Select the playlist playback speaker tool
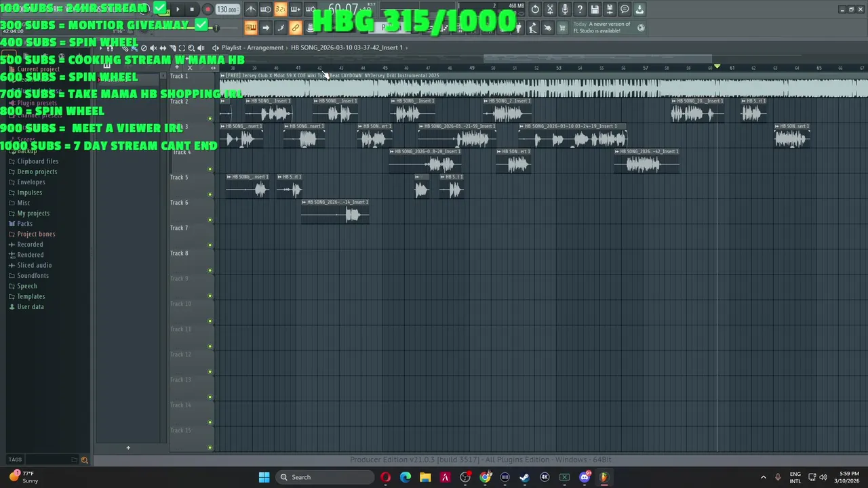Image resolution: width=868 pixels, height=488 pixels. (201, 48)
